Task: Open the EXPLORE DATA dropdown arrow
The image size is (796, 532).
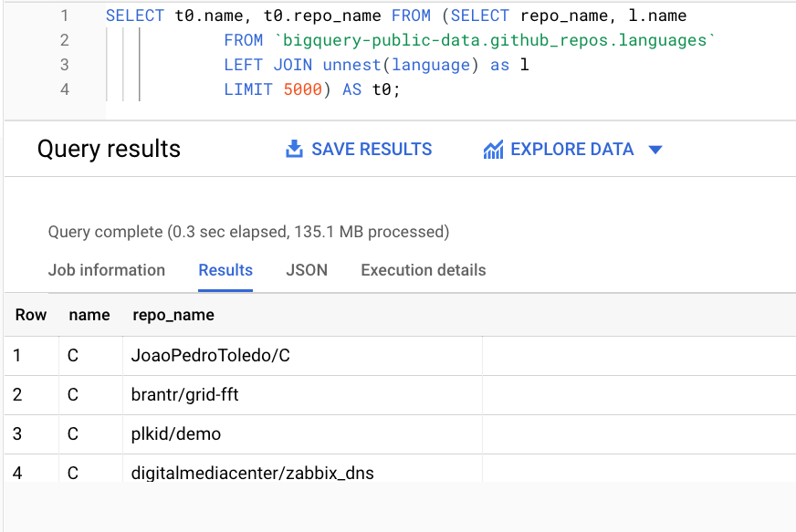Action: [x=655, y=149]
